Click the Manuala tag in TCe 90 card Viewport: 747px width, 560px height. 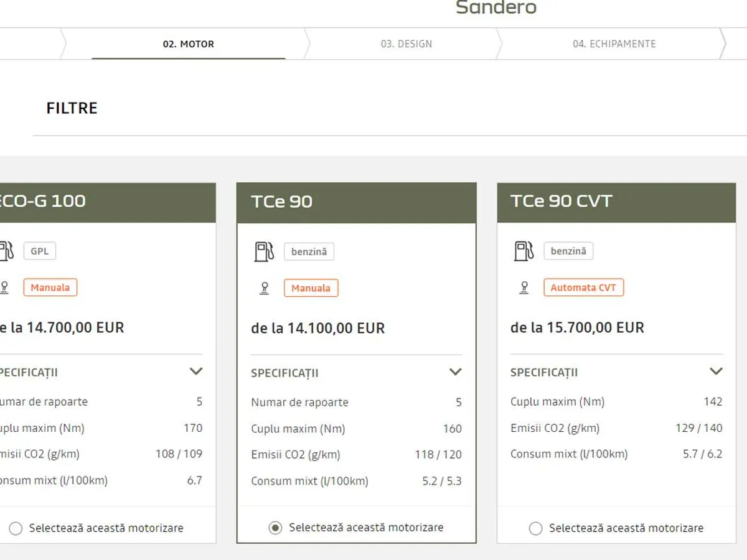pyautogui.click(x=311, y=288)
